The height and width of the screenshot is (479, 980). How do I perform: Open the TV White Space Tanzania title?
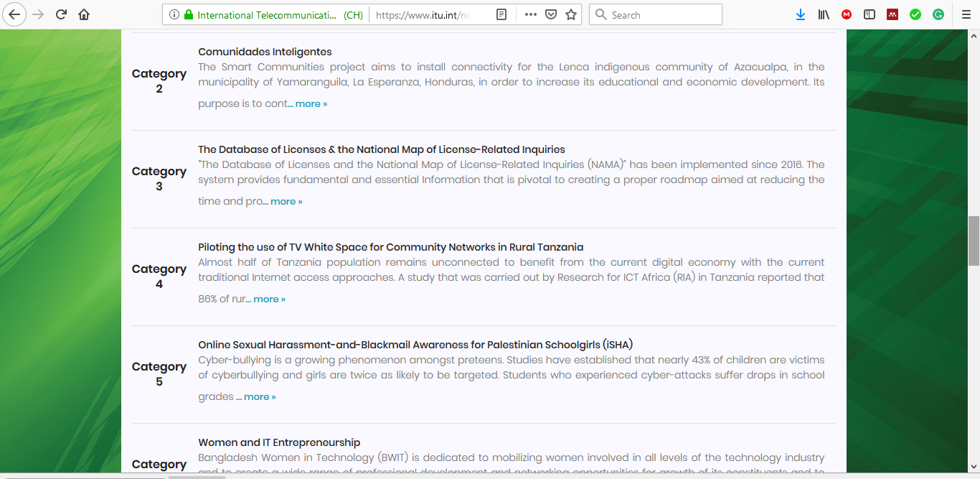click(391, 247)
